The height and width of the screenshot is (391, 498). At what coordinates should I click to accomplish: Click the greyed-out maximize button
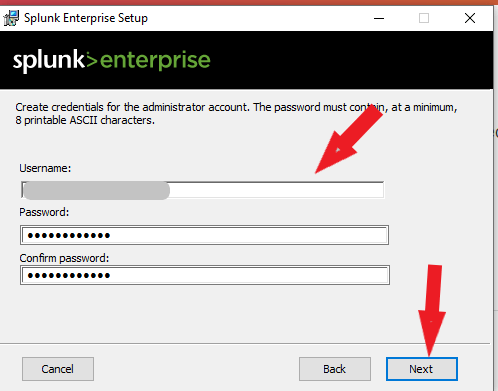coord(424,18)
